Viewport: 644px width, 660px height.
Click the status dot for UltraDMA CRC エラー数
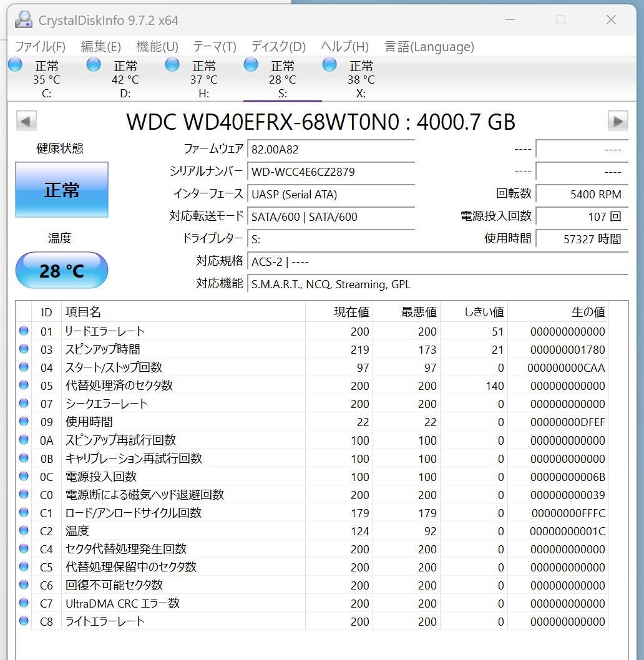[x=23, y=603]
